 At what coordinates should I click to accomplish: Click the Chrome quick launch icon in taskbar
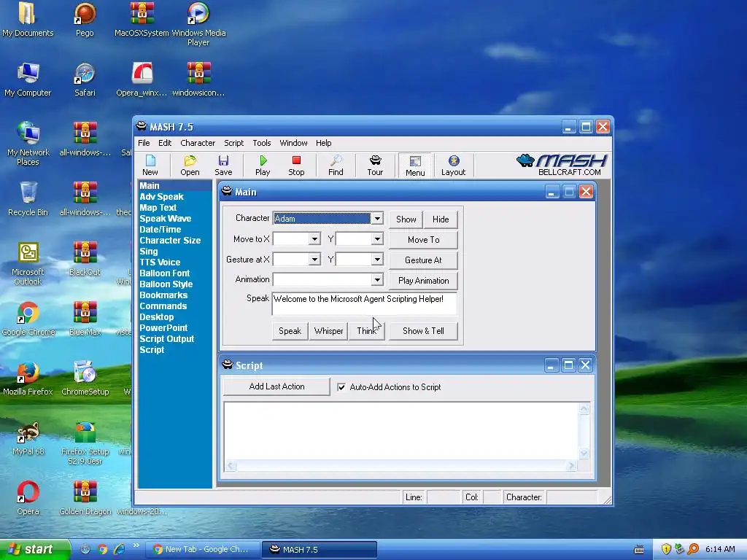coord(102,550)
